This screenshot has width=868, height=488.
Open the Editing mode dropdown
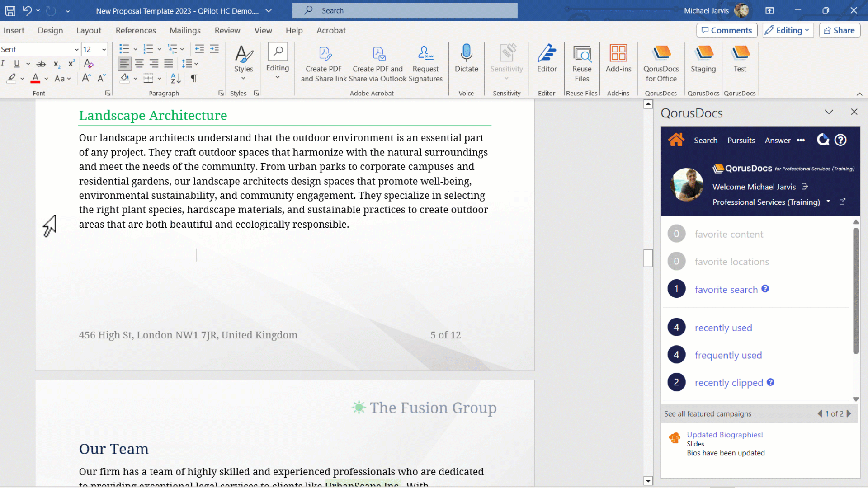pyautogui.click(x=788, y=30)
